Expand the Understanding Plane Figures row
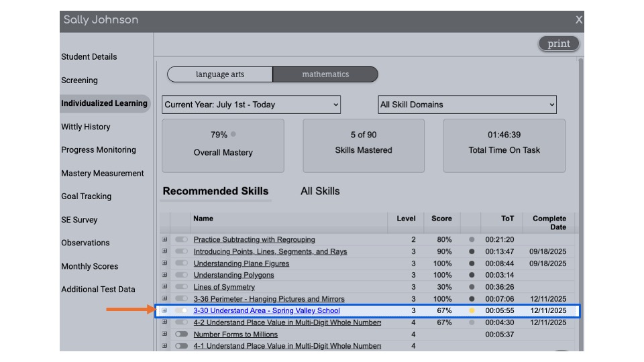The height and width of the screenshot is (362, 644). 165,263
